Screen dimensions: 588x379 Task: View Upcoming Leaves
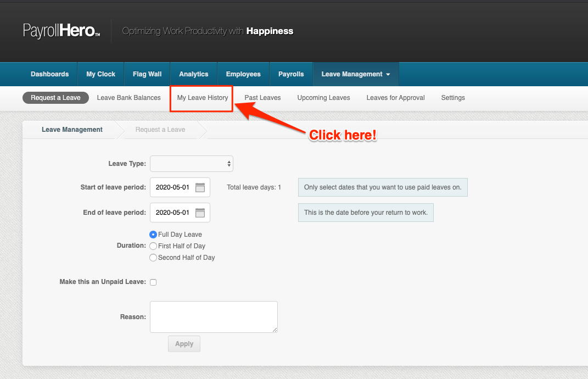pyautogui.click(x=323, y=98)
